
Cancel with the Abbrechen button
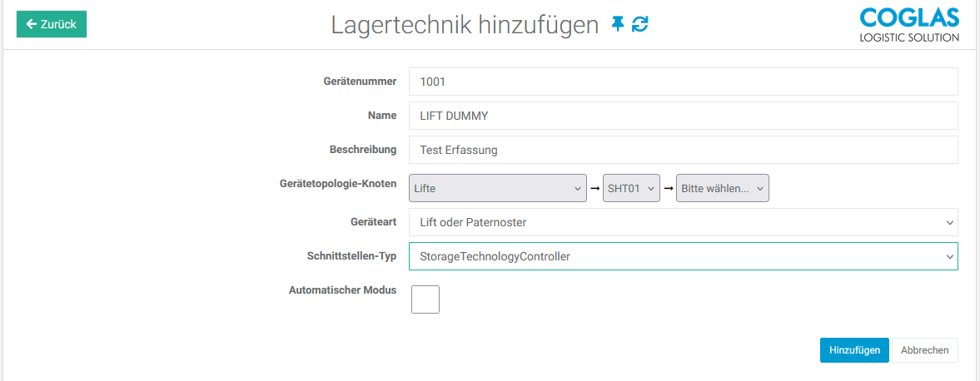(924, 350)
